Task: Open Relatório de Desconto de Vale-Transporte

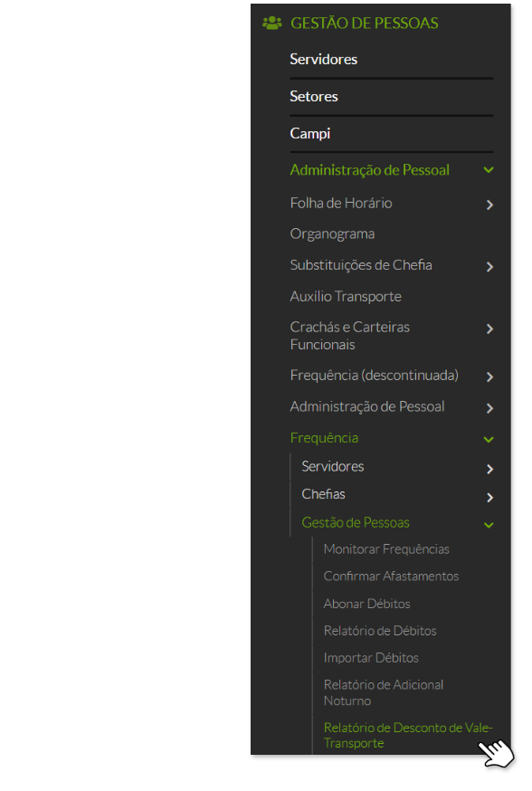Action: click(x=407, y=735)
